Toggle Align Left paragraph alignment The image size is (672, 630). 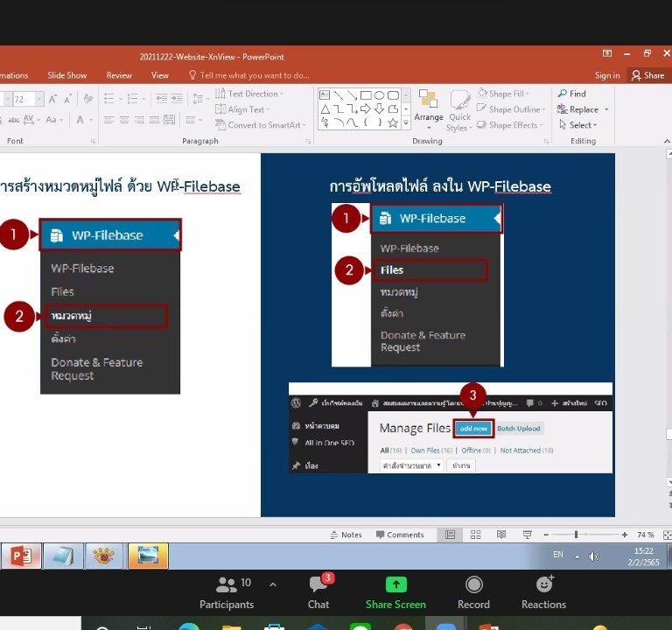pyautogui.click(x=108, y=120)
